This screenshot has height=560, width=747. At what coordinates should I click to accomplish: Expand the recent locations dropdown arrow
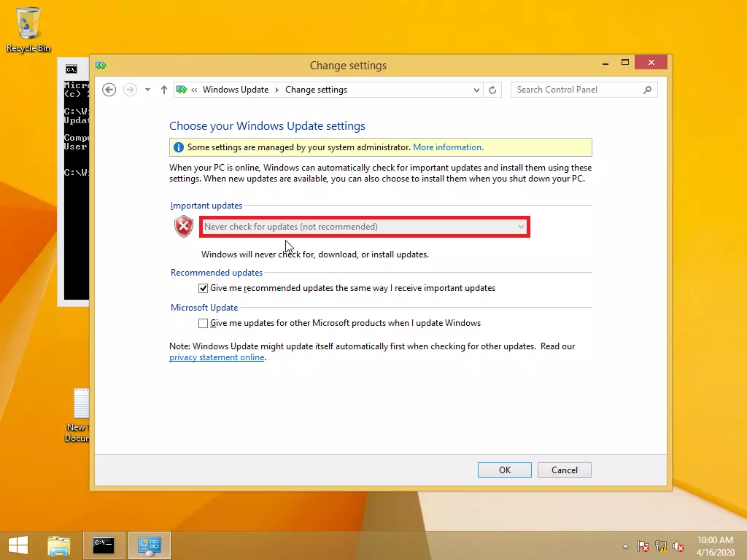(x=147, y=90)
